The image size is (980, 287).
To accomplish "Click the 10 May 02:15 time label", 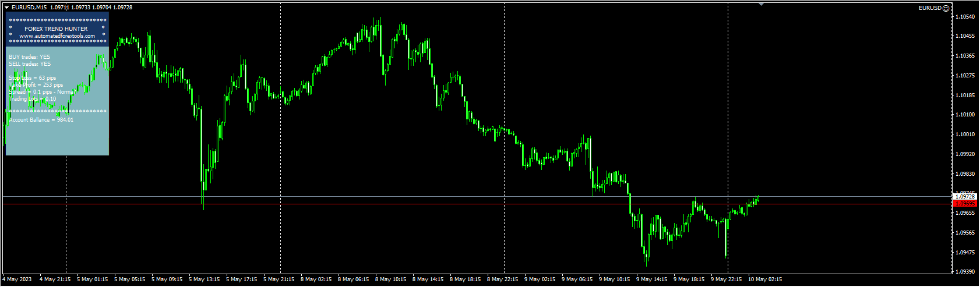I will click(765, 279).
